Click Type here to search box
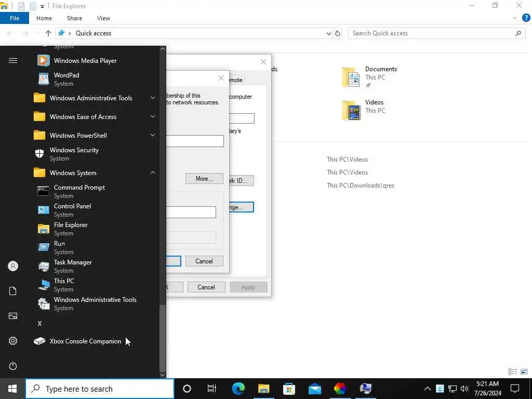Screen dimensions: 532x399 pos(100,389)
